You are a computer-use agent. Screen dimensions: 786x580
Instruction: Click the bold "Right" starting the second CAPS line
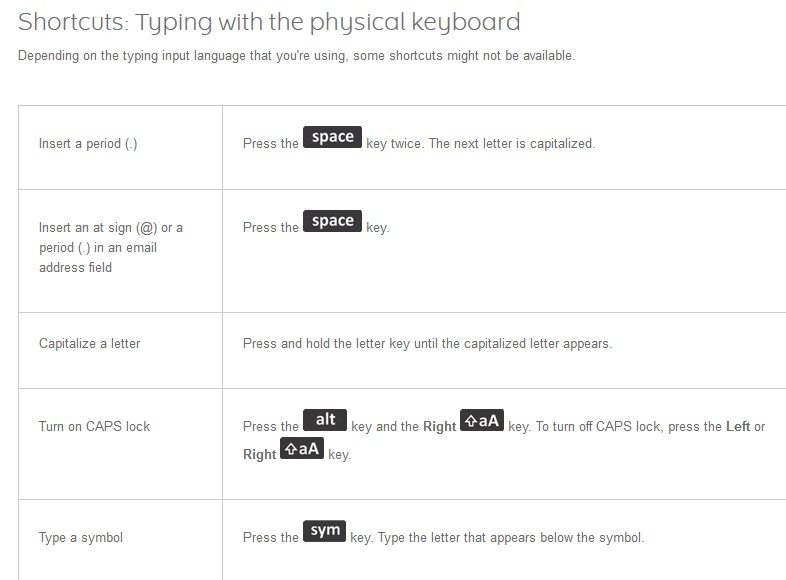click(x=259, y=455)
